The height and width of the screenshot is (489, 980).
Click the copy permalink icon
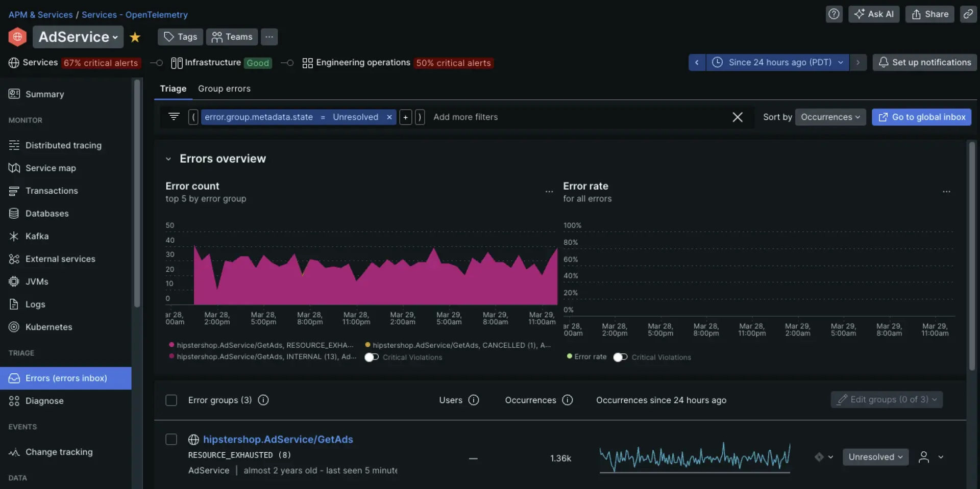tap(968, 14)
